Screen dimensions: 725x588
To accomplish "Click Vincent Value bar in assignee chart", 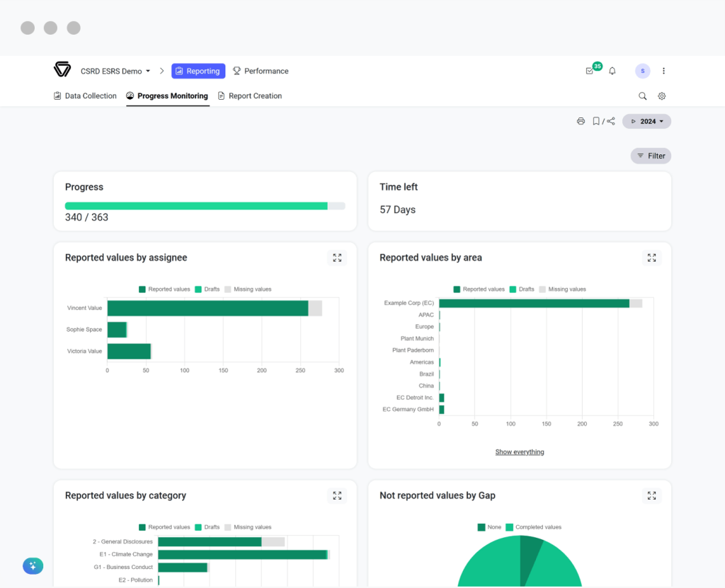I will [x=207, y=309].
